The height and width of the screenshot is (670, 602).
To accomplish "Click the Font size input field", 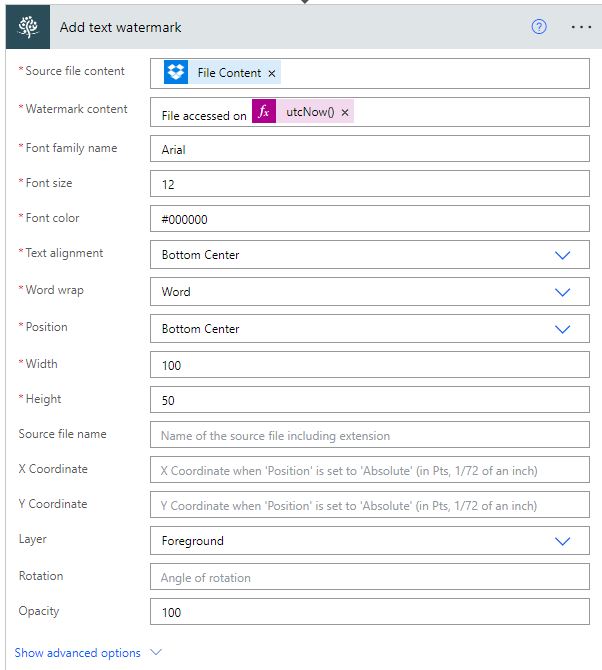I will tap(369, 185).
